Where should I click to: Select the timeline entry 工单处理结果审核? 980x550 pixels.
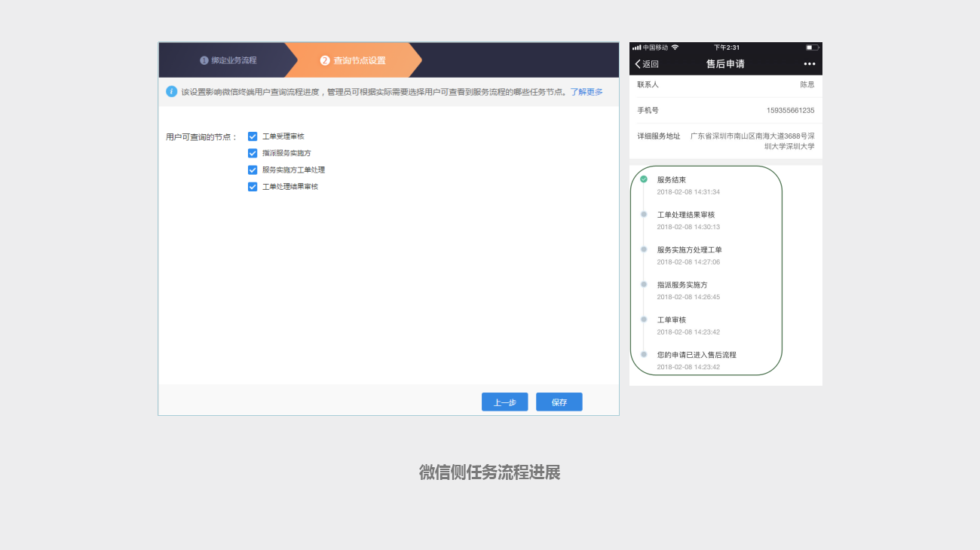click(x=688, y=220)
